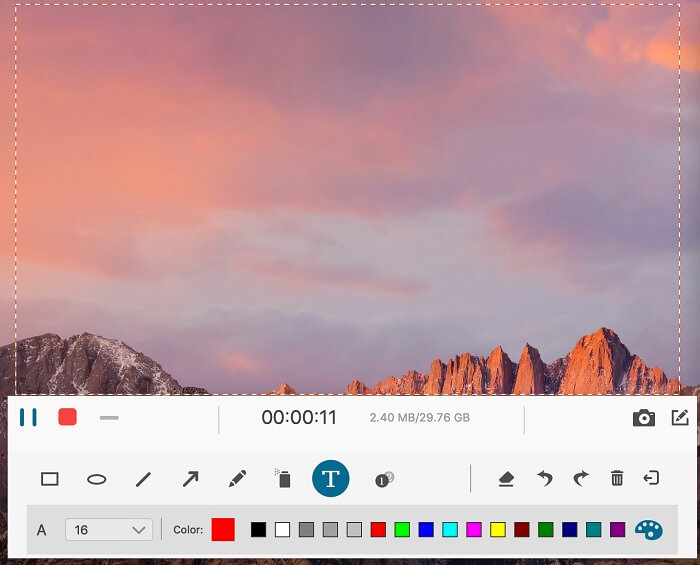Click the 00:00:11 recording timer
The width and height of the screenshot is (700, 565).
(299, 417)
